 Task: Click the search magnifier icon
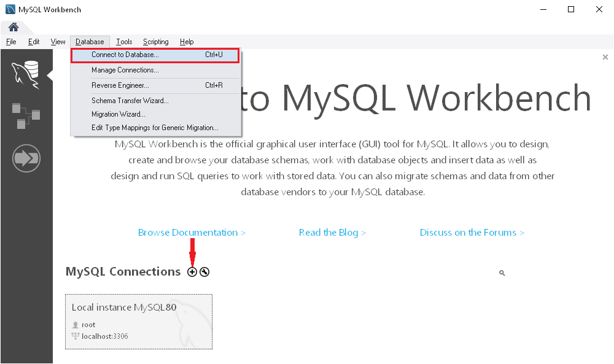(x=502, y=273)
